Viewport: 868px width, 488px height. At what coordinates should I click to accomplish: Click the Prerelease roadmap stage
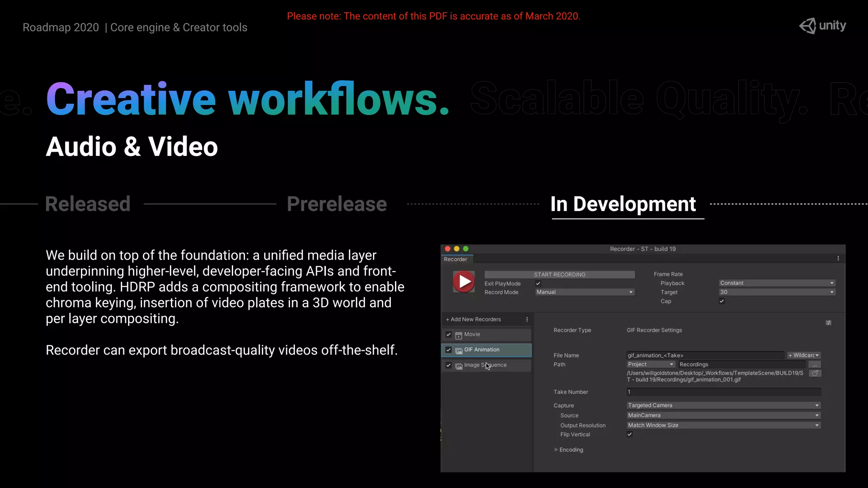click(x=337, y=204)
